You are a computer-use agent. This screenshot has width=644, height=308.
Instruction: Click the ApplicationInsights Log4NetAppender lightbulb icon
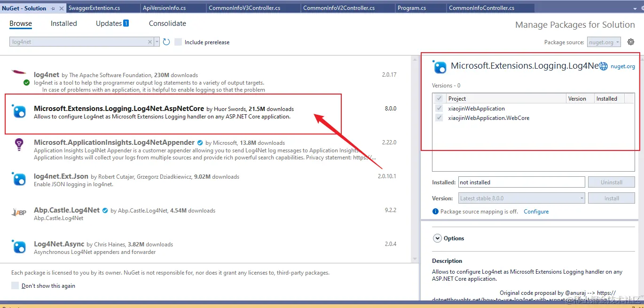[19, 144]
